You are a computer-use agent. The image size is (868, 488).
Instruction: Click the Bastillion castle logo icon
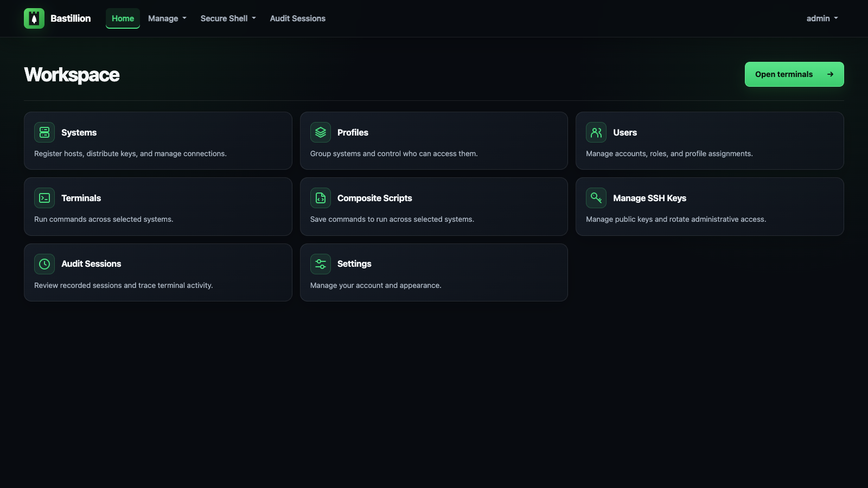point(34,18)
